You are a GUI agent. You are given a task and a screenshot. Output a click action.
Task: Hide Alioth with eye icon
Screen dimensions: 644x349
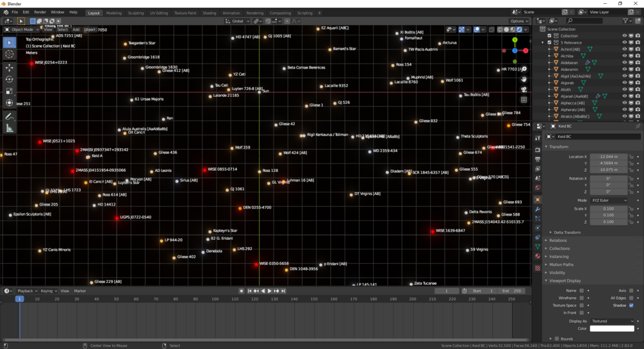click(625, 89)
